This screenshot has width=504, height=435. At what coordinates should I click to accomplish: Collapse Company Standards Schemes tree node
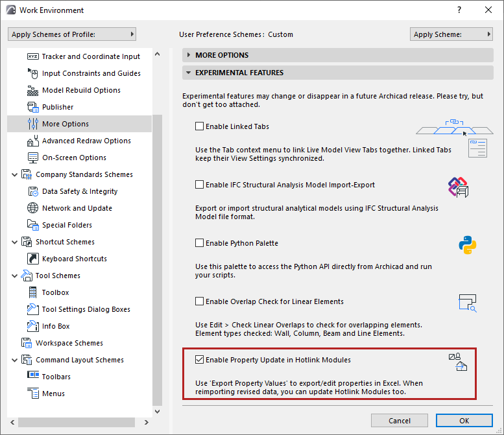click(x=14, y=175)
